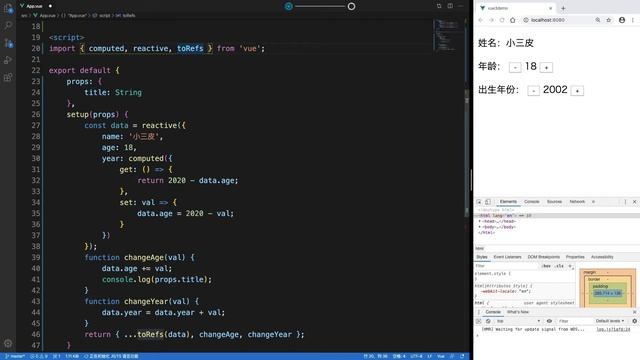Reload the localhost:8080 page
This screenshot has height=360, width=640.
click(x=502, y=20)
